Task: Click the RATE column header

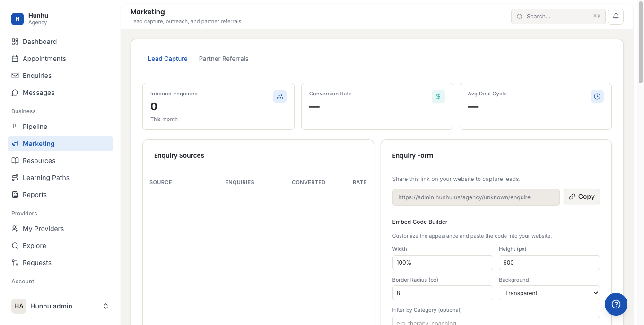Action: (x=359, y=182)
